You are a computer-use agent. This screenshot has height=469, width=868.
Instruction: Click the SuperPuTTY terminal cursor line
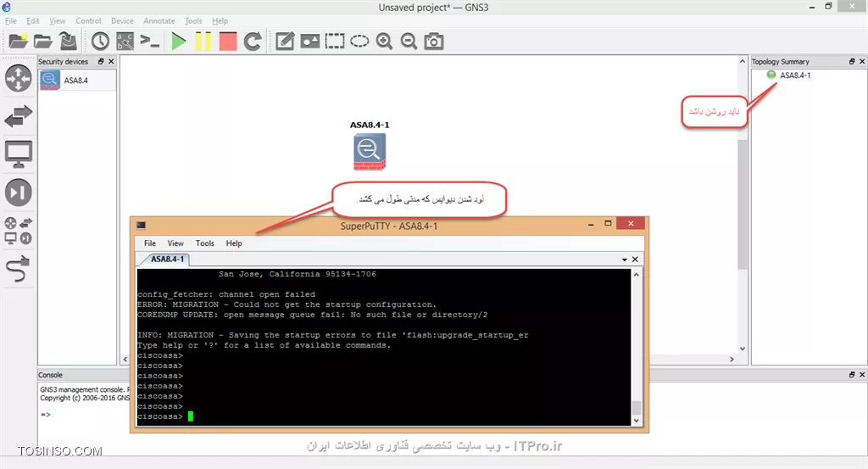tap(384, 416)
